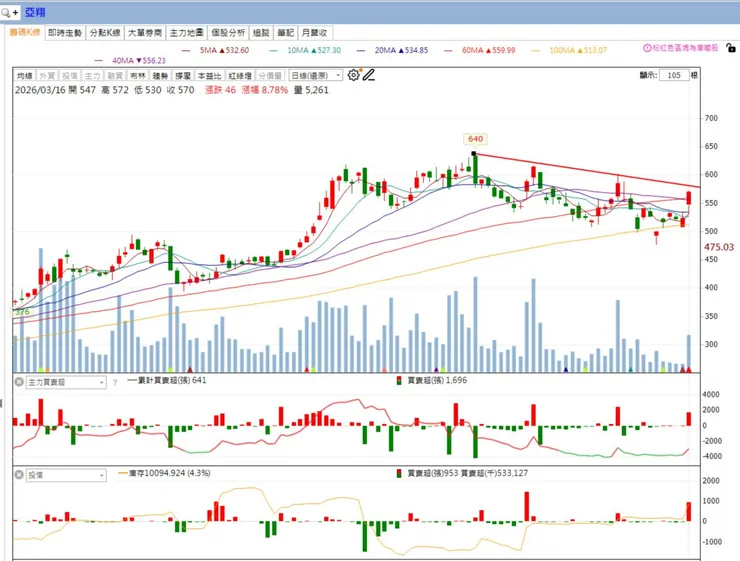Toggle the 撐壓 support-resistance button
This screenshot has width=740, height=561.
click(183, 75)
